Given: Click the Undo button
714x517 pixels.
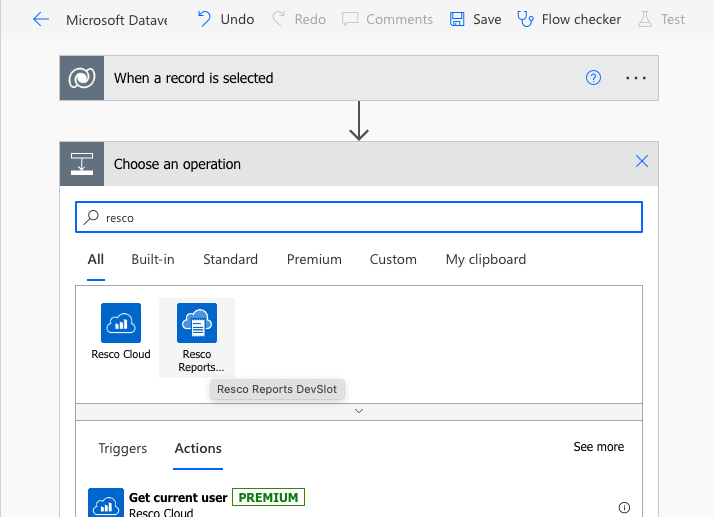Looking at the screenshot, I should [x=225, y=19].
